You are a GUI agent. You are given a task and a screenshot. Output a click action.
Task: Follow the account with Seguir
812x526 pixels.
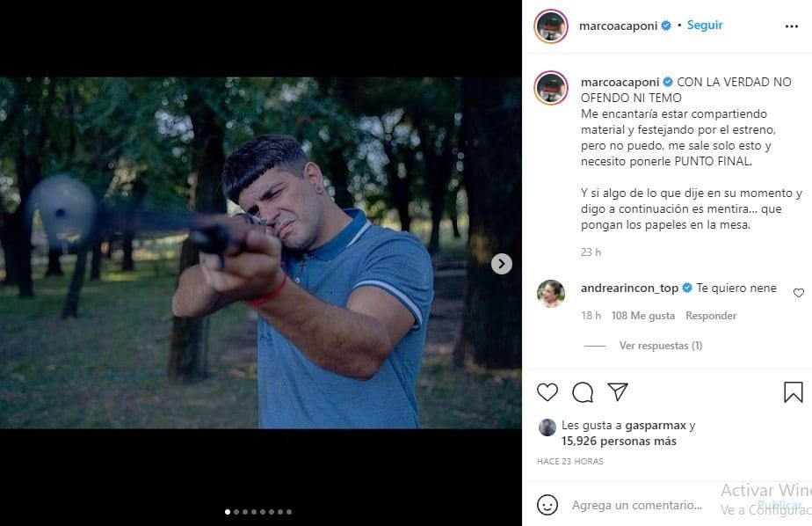click(x=705, y=26)
